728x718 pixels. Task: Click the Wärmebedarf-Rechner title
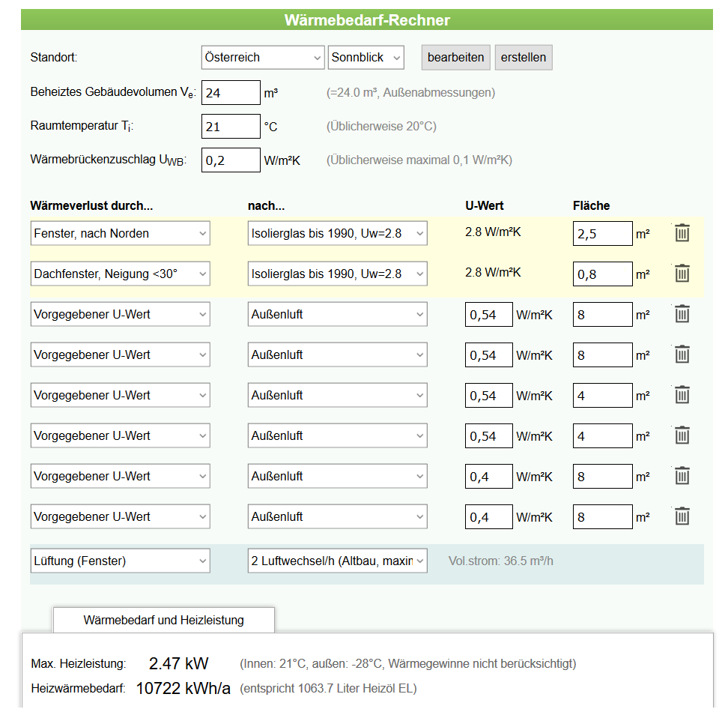coord(367,20)
